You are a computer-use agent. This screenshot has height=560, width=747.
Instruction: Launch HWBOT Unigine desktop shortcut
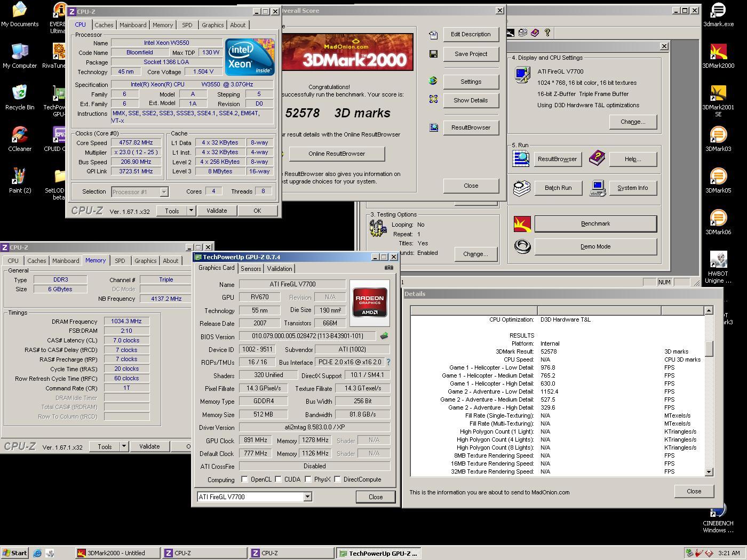pos(718,268)
